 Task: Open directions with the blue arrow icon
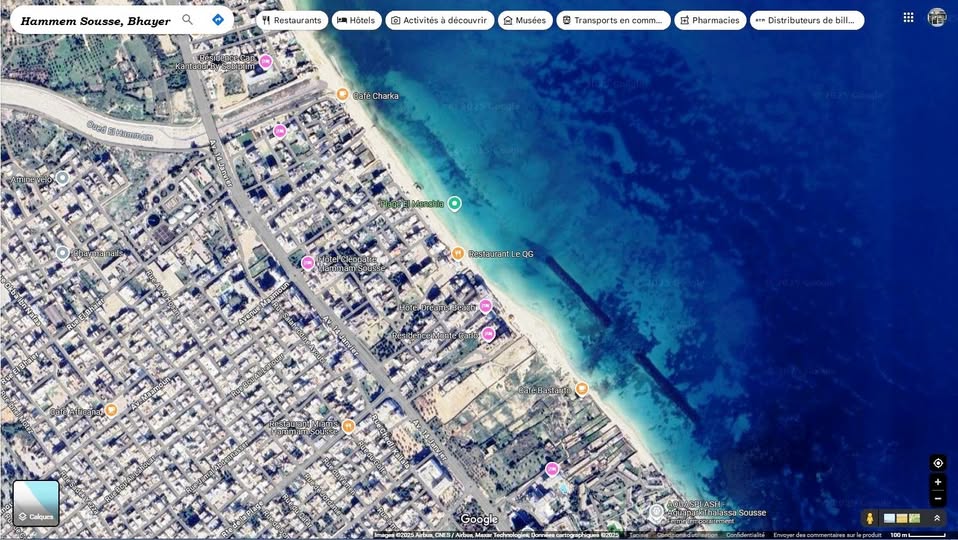[218, 20]
